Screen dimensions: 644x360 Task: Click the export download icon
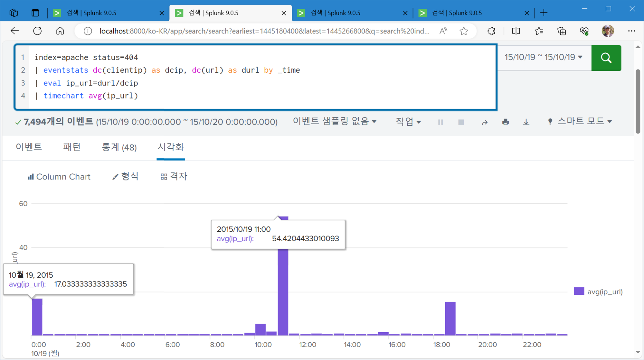point(526,122)
